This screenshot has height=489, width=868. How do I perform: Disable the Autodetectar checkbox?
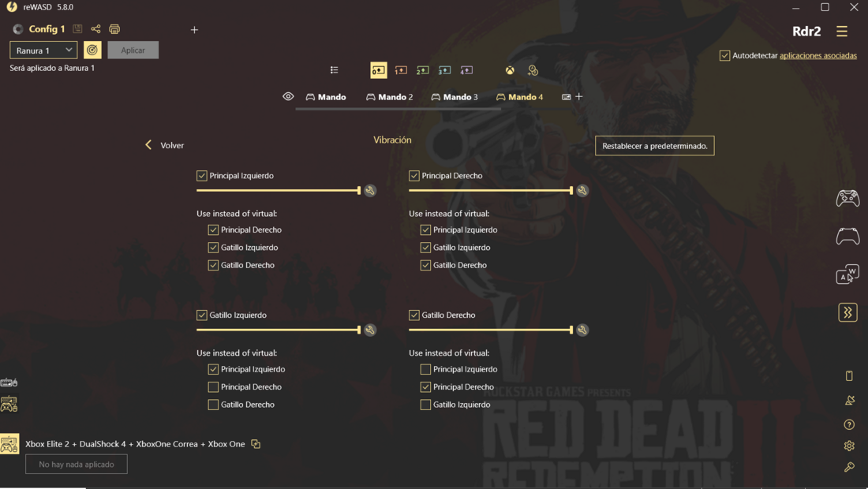pos(724,56)
